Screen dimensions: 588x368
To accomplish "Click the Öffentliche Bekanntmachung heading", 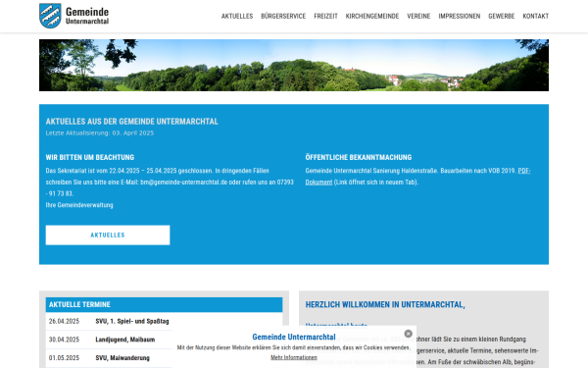I will pos(359,157).
